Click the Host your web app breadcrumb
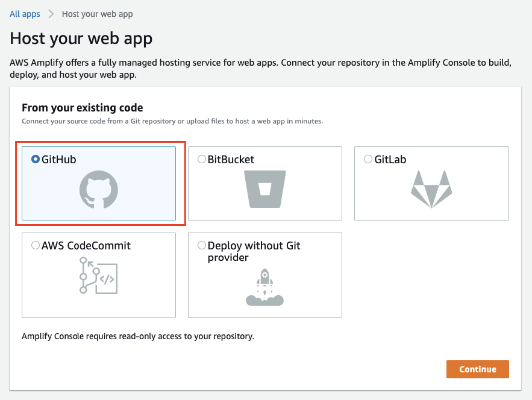The height and width of the screenshot is (400, 532). point(98,14)
